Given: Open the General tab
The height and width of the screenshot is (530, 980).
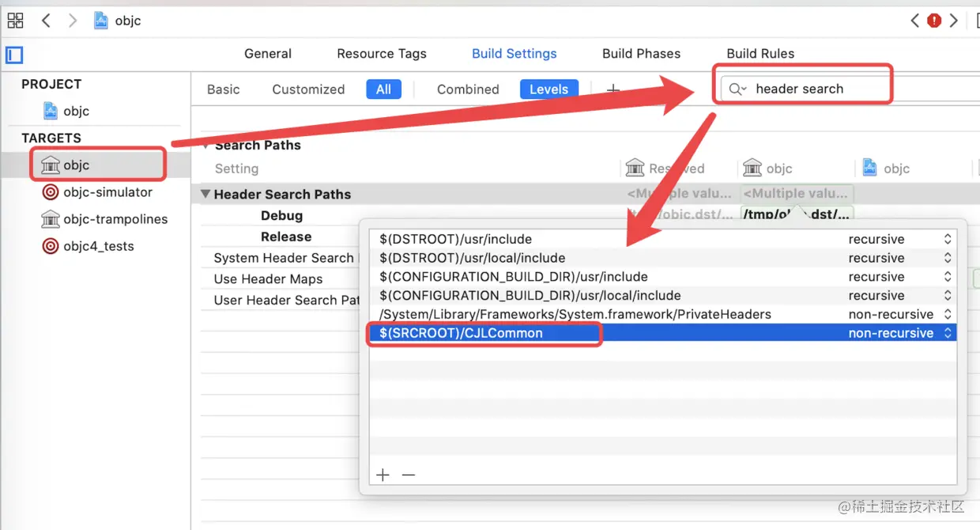Looking at the screenshot, I should coord(268,54).
